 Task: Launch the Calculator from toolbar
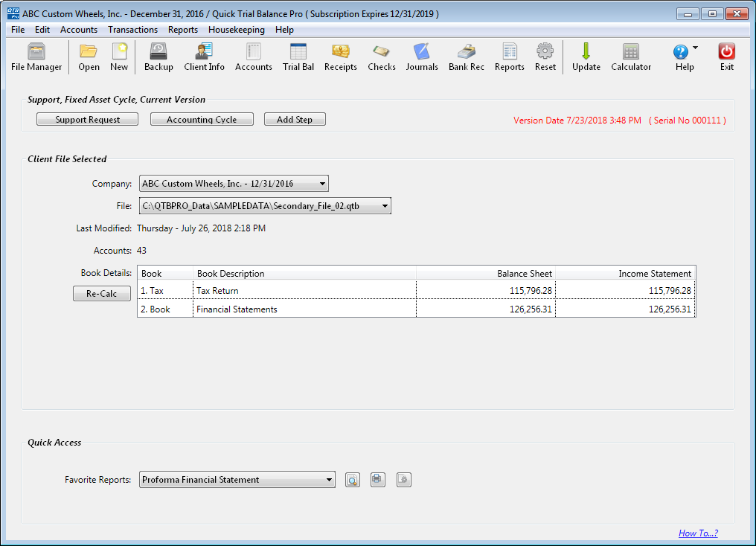tap(631, 57)
